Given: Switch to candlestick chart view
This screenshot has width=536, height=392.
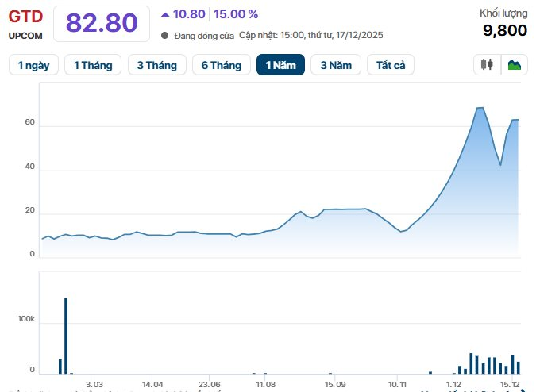Looking at the screenshot, I should [x=487, y=65].
